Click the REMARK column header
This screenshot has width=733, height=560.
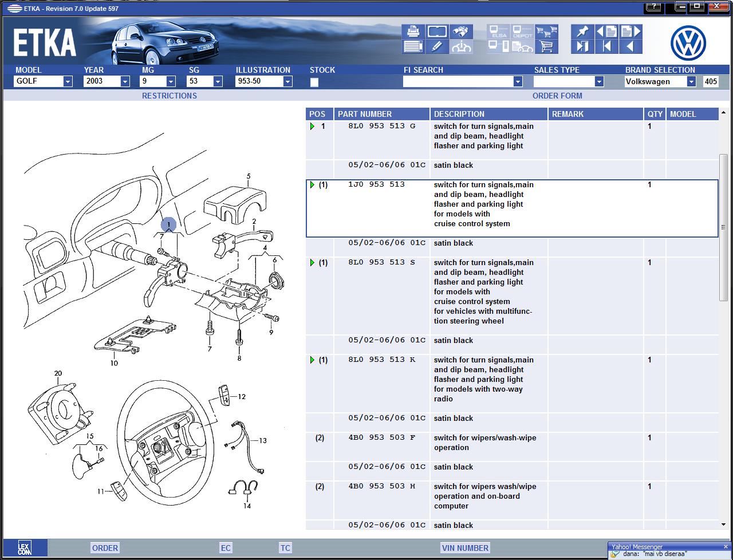click(x=596, y=114)
